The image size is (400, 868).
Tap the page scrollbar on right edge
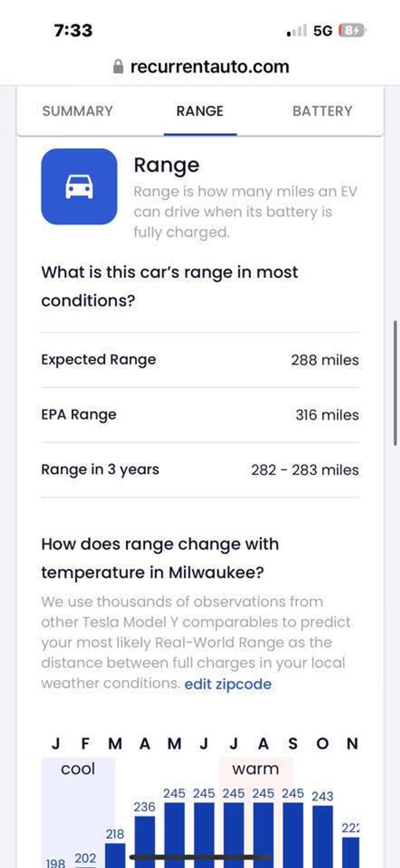click(x=395, y=382)
